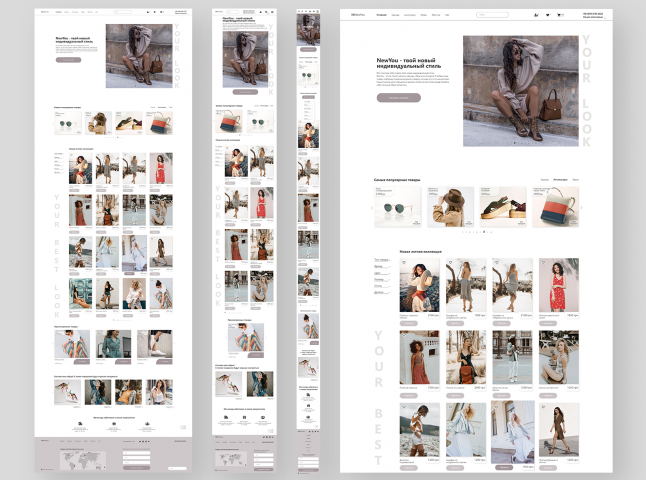Open platform sandals product card in right mockup carousel
Image resolution: width=646 pixels, height=480 pixels.
click(x=503, y=207)
